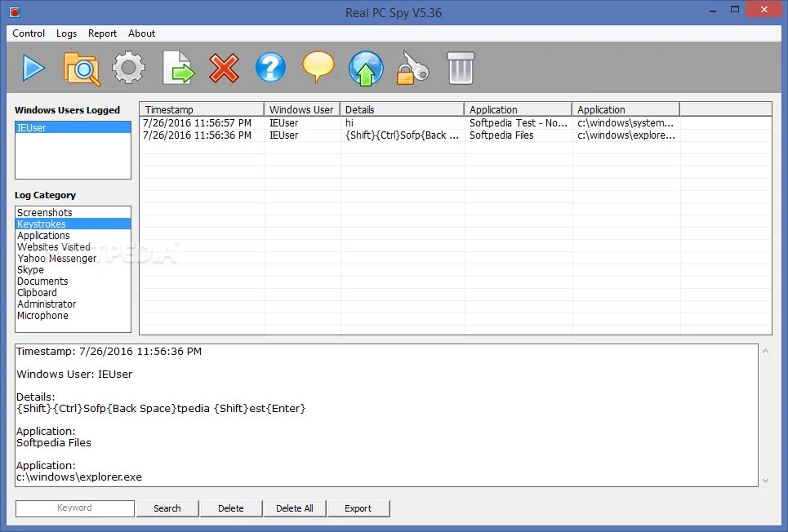Select Applications log category
This screenshot has width=788, height=532.
pos(73,236)
